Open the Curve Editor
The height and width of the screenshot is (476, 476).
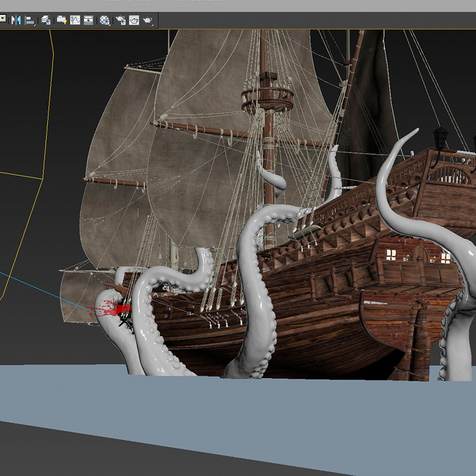coord(76,20)
